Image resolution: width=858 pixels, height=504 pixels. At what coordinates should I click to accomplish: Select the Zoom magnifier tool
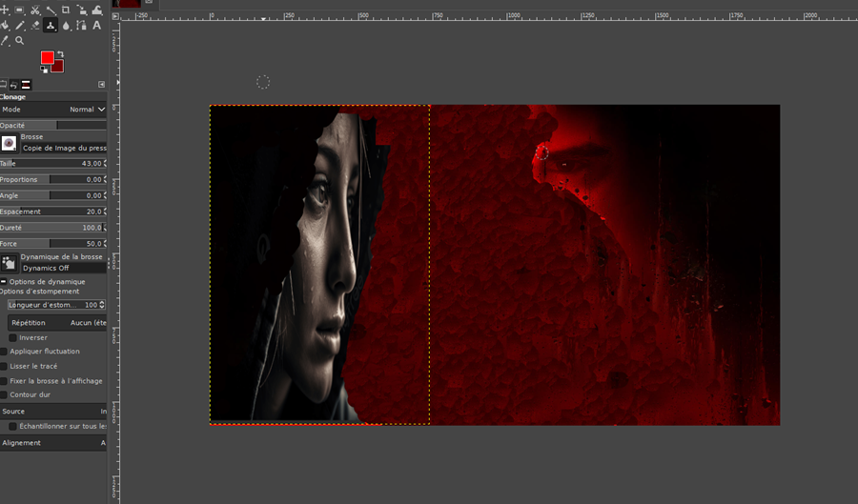tap(20, 41)
